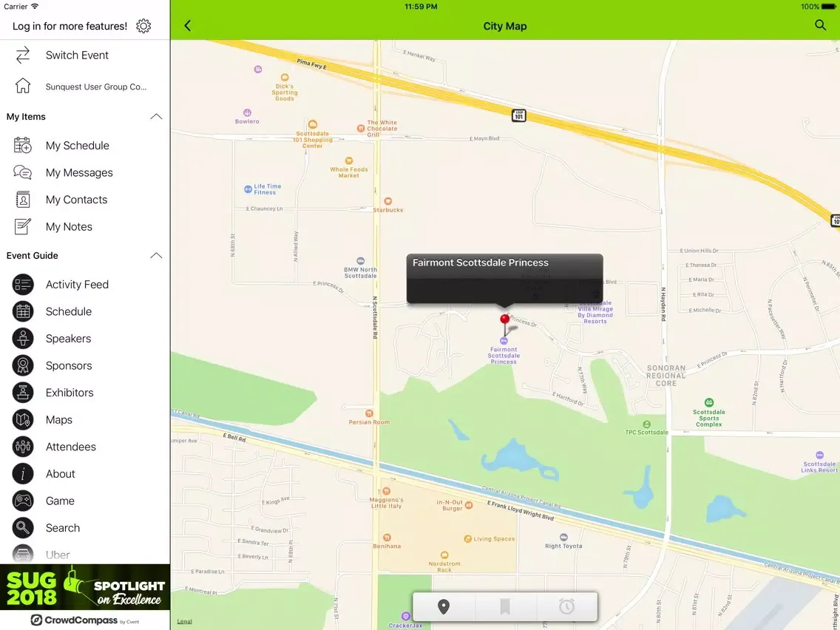Open Activity Feed label
Image resolution: width=840 pixels, height=630 pixels.
coord(77,285)
